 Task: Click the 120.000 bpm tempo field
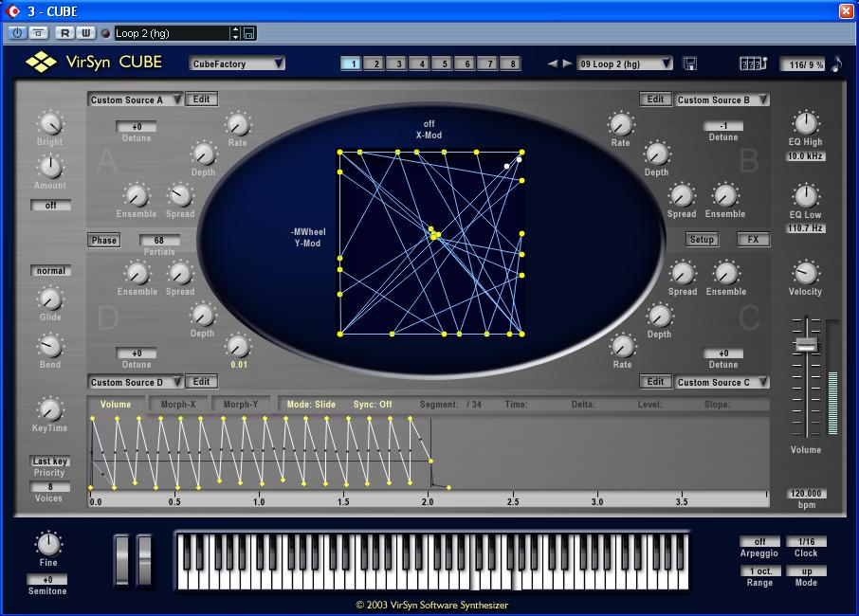(806, 494)
